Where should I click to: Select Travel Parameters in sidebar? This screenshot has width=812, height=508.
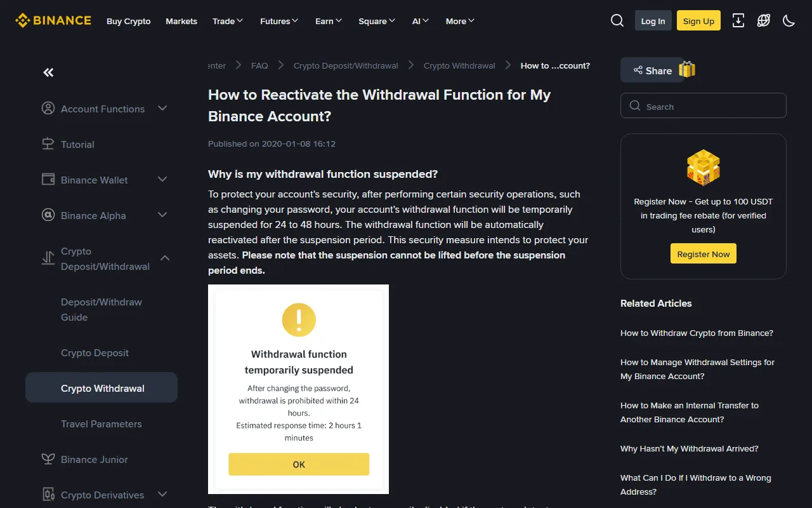101,424
